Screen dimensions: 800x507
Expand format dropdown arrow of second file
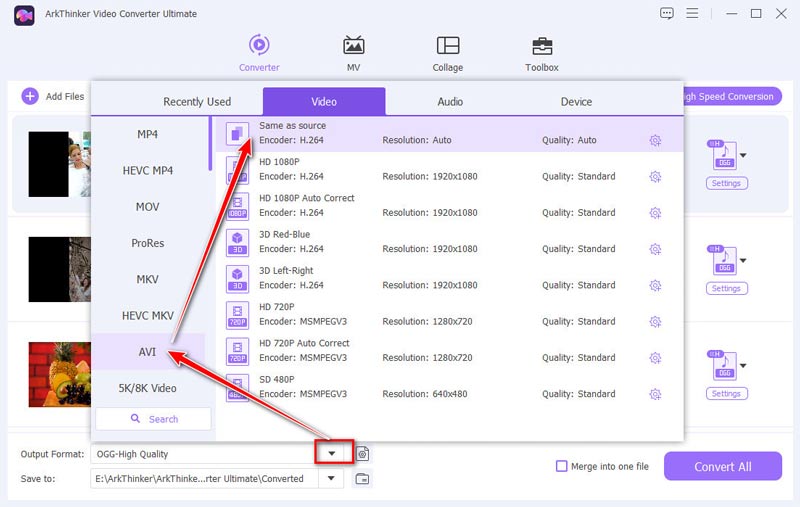click(x=743, y=261)
